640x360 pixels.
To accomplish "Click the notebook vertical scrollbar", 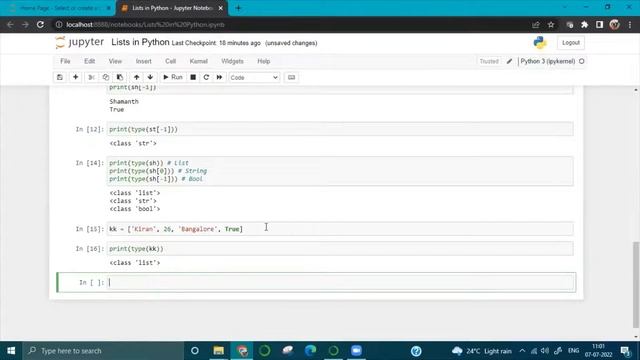I will (636, 284).
